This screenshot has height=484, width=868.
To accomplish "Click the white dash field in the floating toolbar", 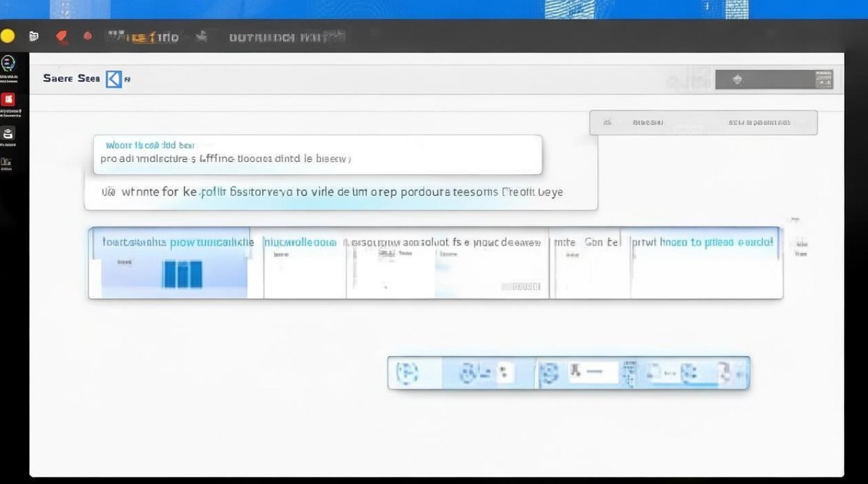I will coord(592,372).
